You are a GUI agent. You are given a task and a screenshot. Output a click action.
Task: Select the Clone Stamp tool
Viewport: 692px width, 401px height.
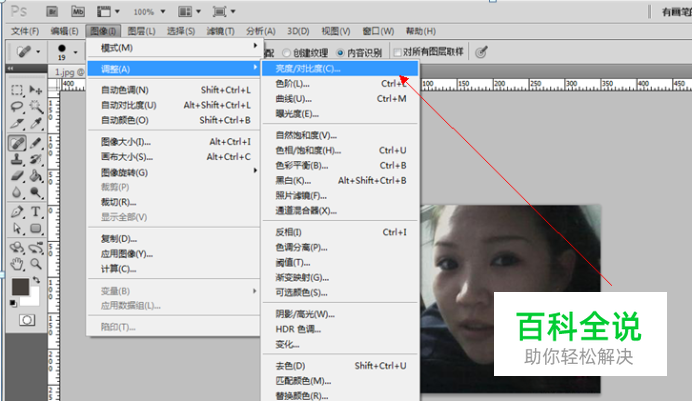17,159
